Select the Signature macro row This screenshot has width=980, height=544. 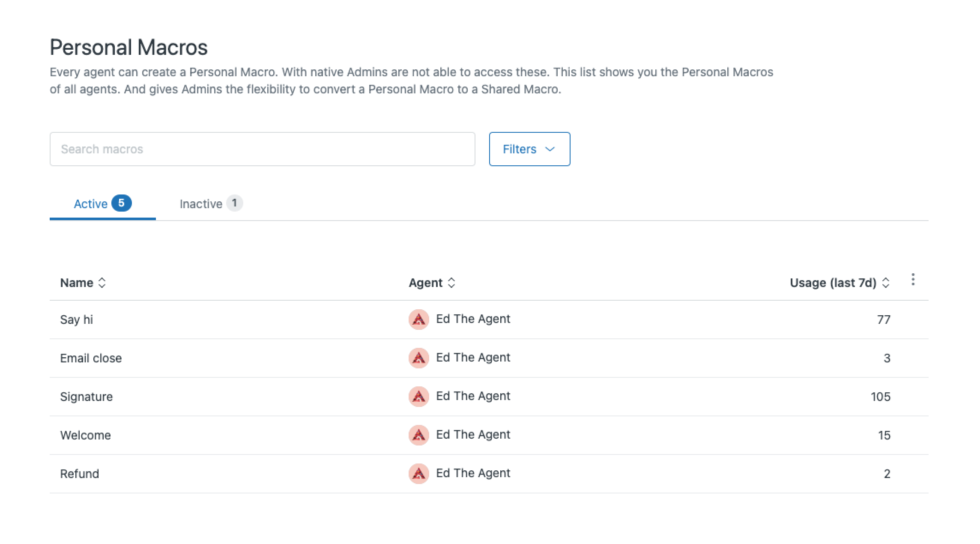pyautogui.click(x=87, y=397)
